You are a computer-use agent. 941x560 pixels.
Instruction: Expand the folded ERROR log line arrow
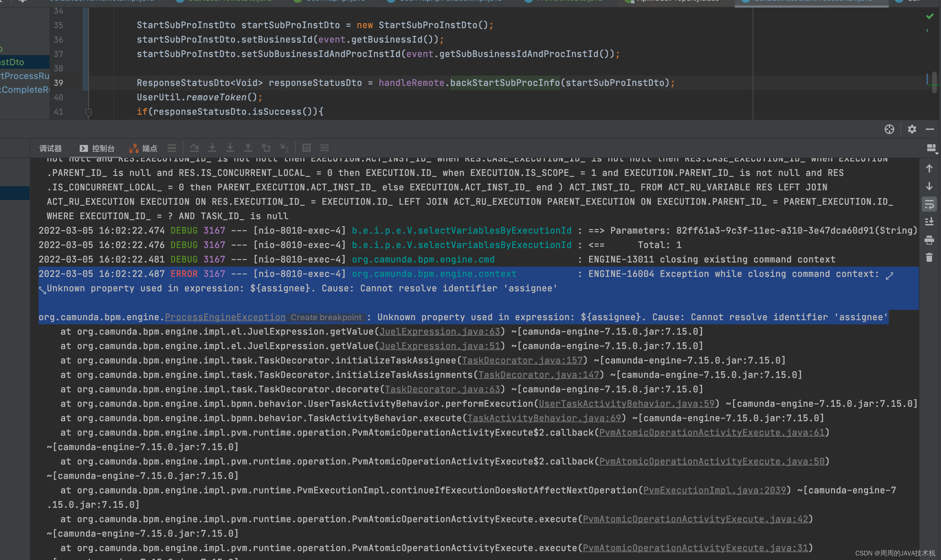click(889, 276)
